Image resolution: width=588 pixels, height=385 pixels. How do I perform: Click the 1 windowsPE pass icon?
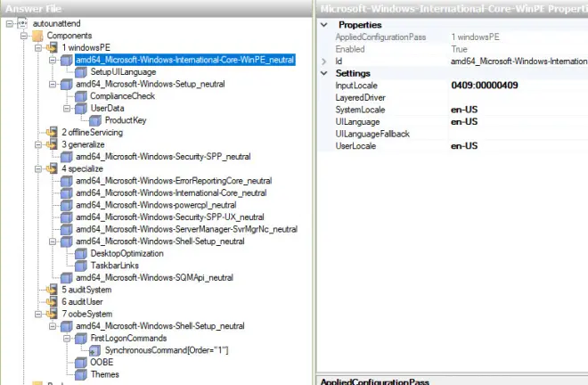coord(52,47)
